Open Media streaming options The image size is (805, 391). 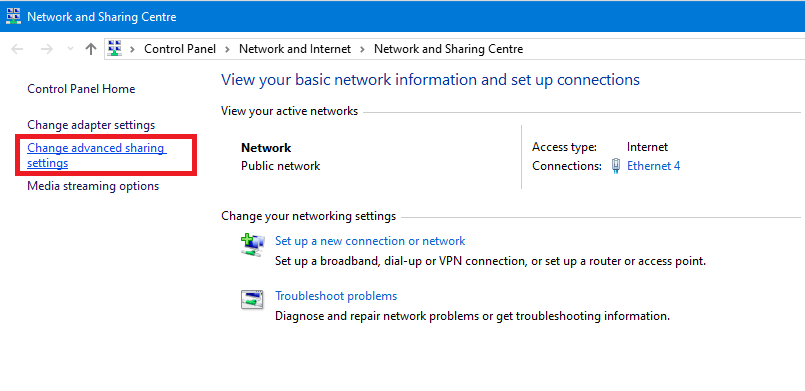tap(93, 186)
